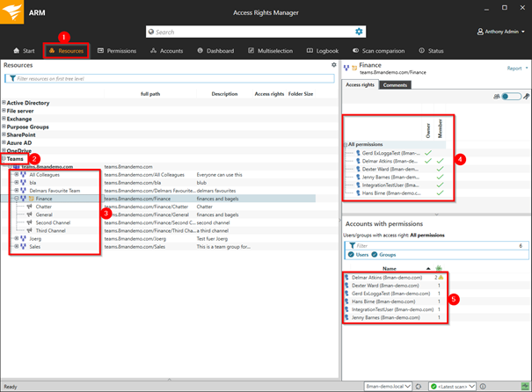532x392 pixels.
Task: Open the Scan comparison tab
Action: click(x=379, y=51)
